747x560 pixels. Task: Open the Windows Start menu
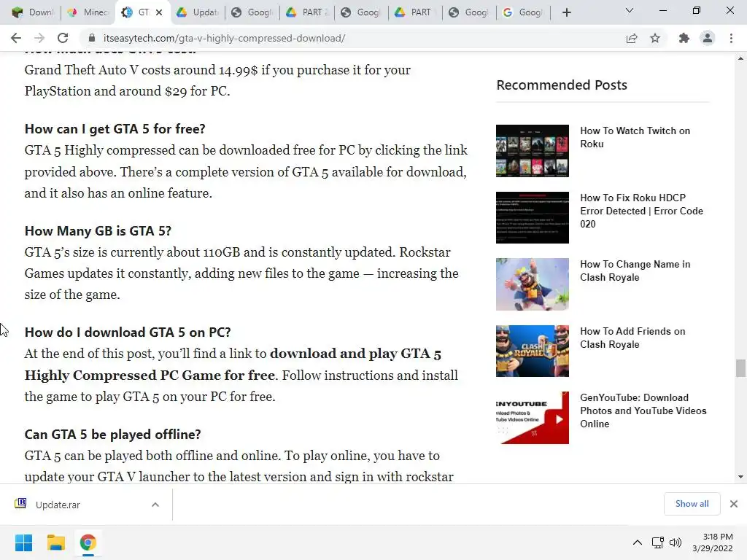tap(23, 542)
